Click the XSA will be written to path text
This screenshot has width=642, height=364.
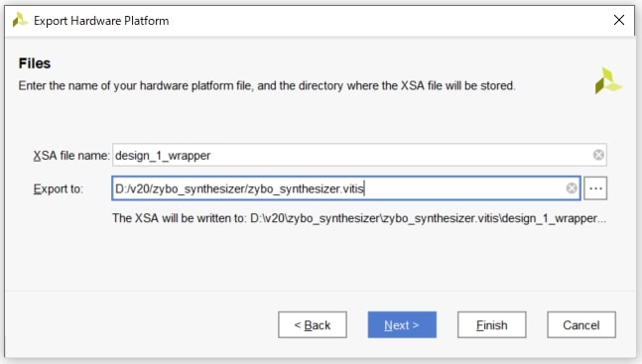pyautogui.click(x=359, y=218)
